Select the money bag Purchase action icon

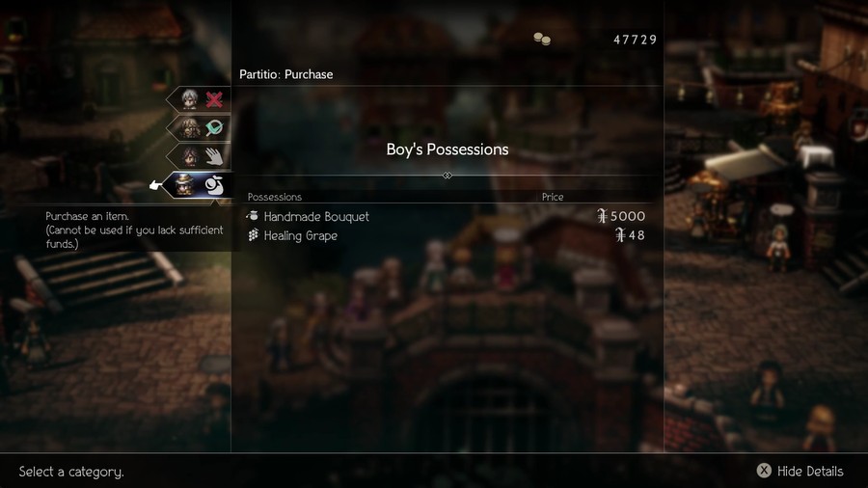click(x=214, y=185)
